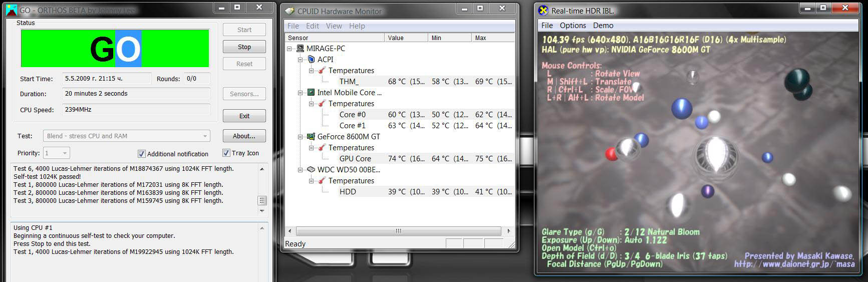868x282 pixels.
Task: Click the WDC WD50 hard drive icon
Action: [x=311, y=170]
